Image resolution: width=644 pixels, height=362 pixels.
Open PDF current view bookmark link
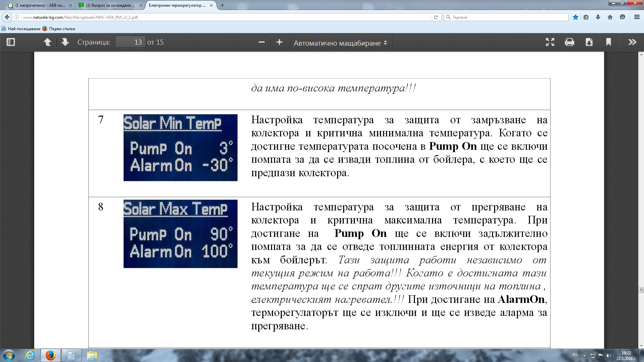pos(608,42)
